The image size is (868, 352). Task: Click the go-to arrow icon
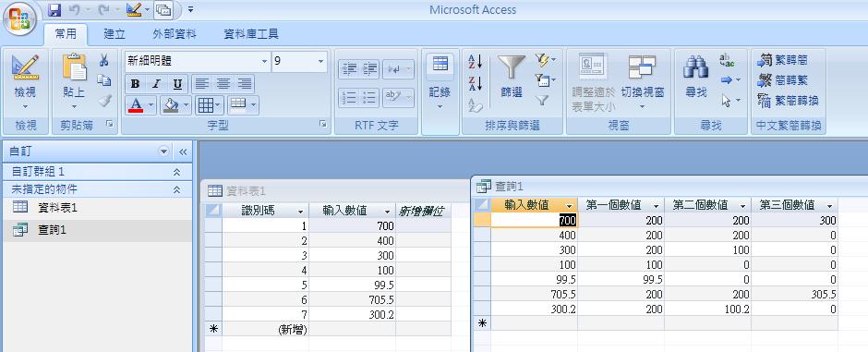[x=730, y=80]
